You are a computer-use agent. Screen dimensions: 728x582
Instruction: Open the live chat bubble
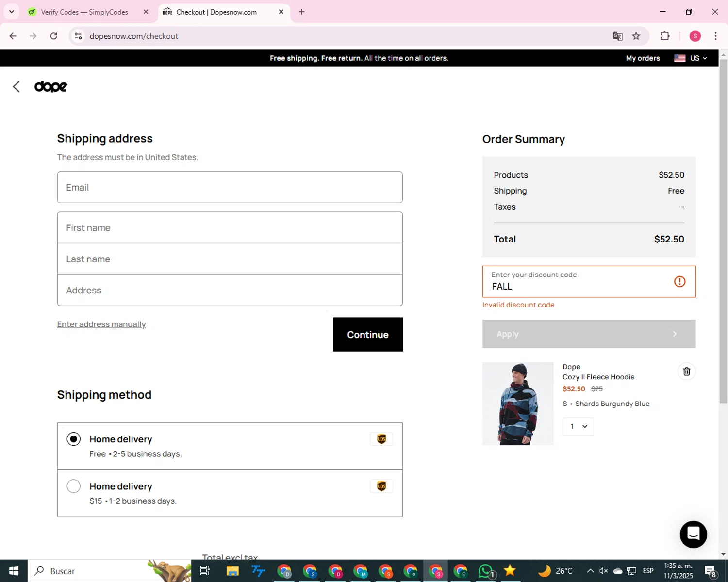(x=693, y=534)
